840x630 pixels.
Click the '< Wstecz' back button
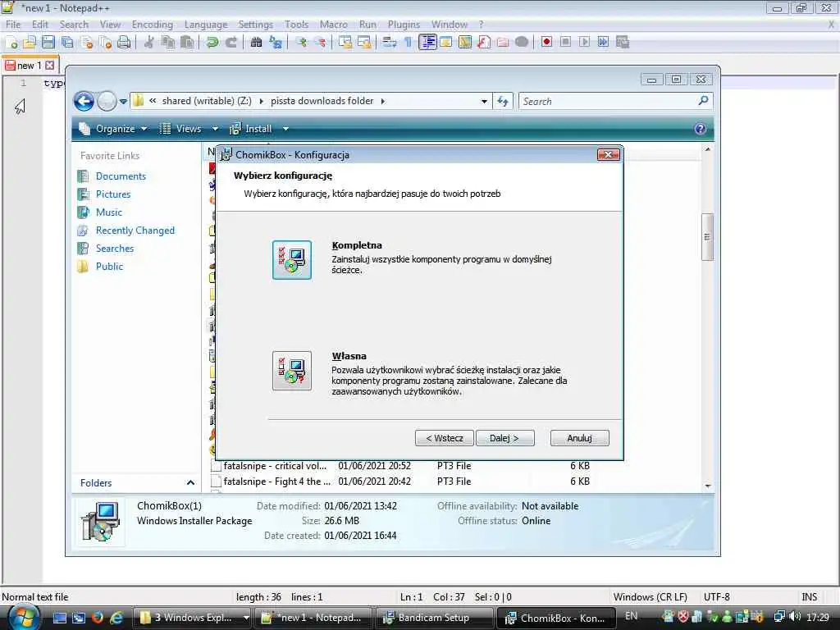point(444,438)
